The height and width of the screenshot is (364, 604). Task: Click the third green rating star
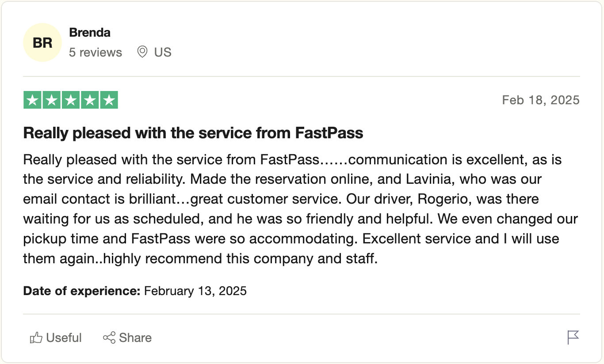[70, 100]
